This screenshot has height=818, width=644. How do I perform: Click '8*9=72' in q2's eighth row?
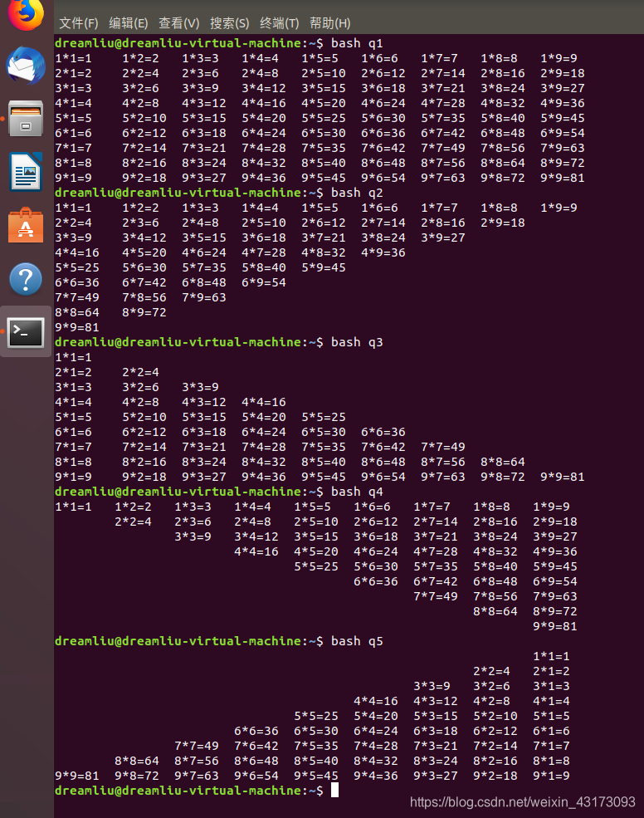[x=144, y=312]
